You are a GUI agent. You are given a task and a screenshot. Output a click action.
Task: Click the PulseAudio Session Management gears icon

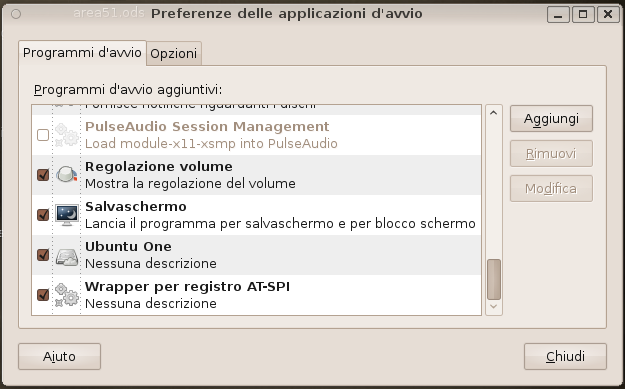click(67, 135)
